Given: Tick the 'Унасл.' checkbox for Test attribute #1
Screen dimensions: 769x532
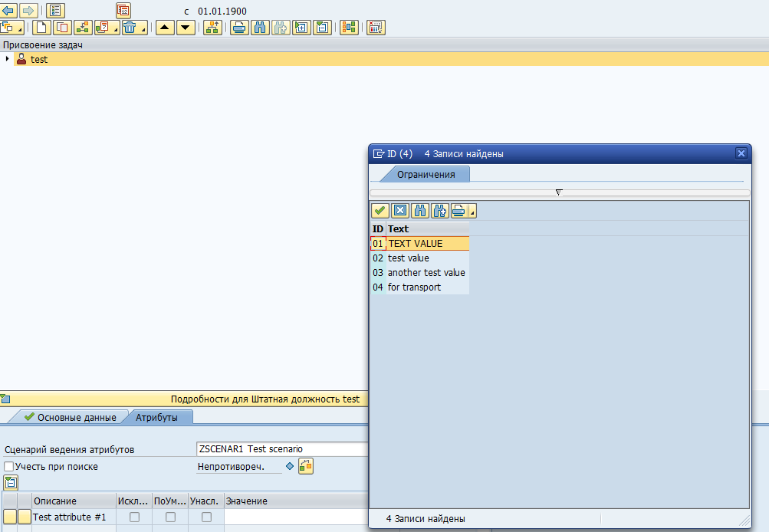Looking at the screenshot, I should [x=206, y=517].
